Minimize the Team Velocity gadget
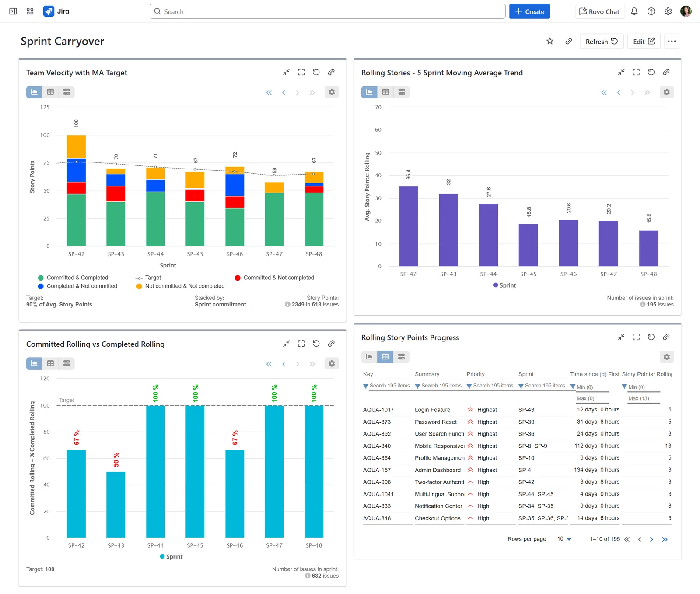The height and width of the screenshot is (594, 700). pos(286,72)
